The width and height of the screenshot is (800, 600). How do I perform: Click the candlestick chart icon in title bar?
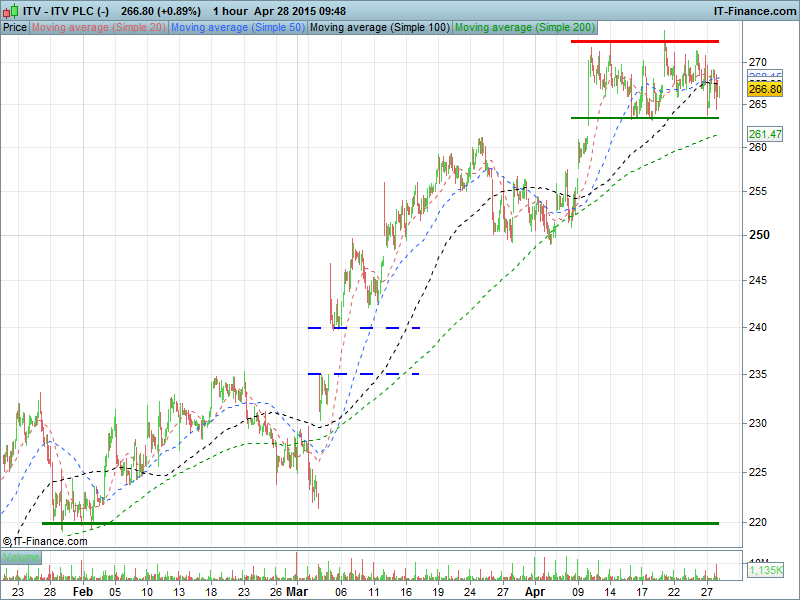pyautogui.click(x=10, y=10)
